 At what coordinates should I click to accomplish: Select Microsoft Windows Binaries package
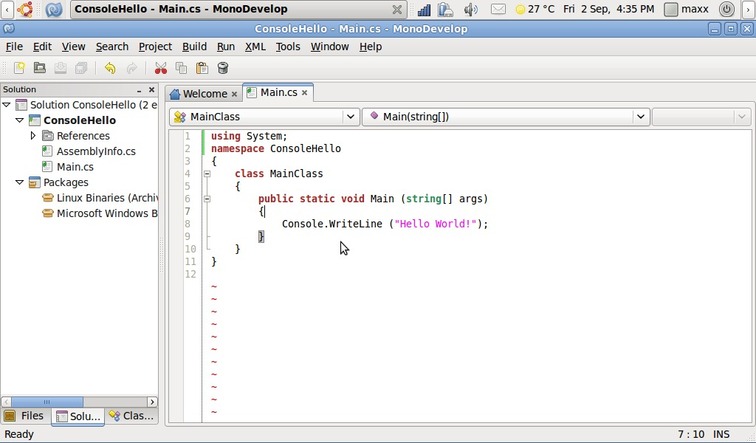pos(107,213)
